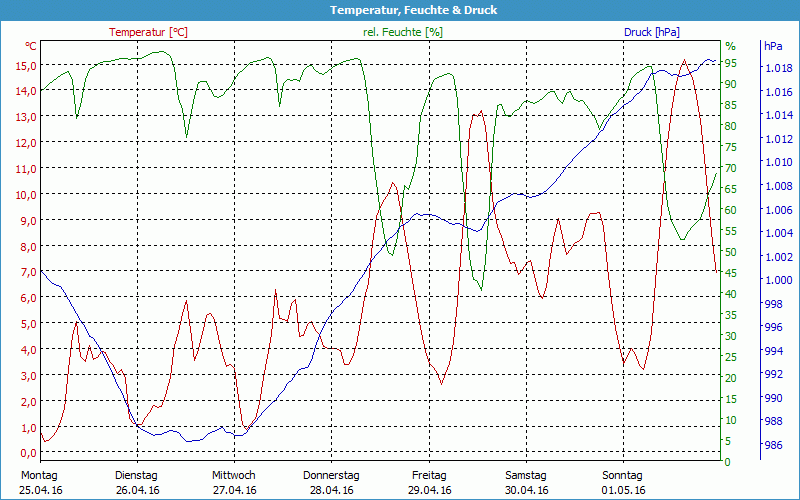Viewport: 800px width, 500px height.
Task: Click the '75' humidity axis value
Action: [731, 147]
